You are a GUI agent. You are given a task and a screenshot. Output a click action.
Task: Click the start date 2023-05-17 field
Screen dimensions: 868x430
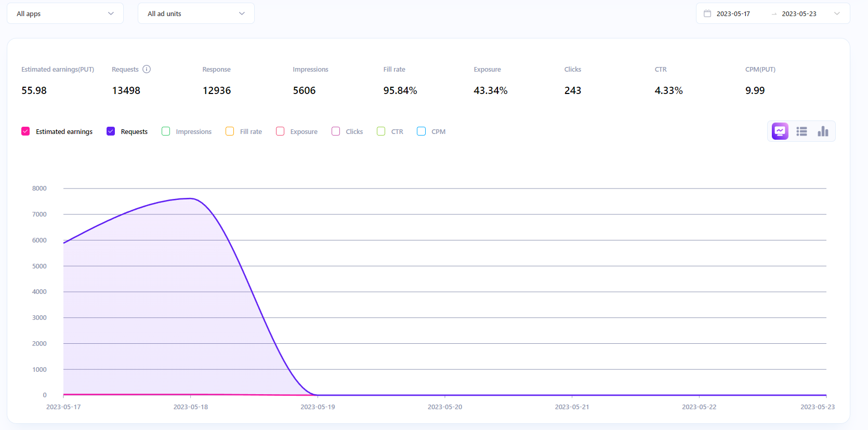pos(733,14)
